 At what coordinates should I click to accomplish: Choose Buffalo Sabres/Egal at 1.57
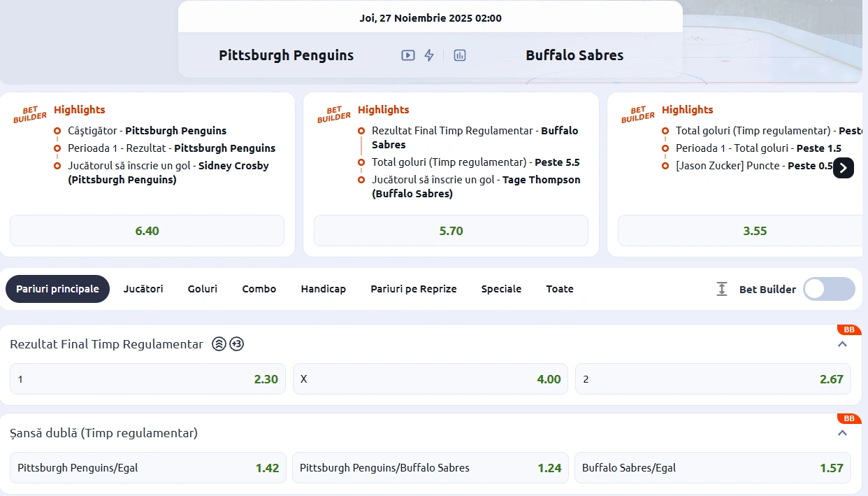click(x=713, y=468)
